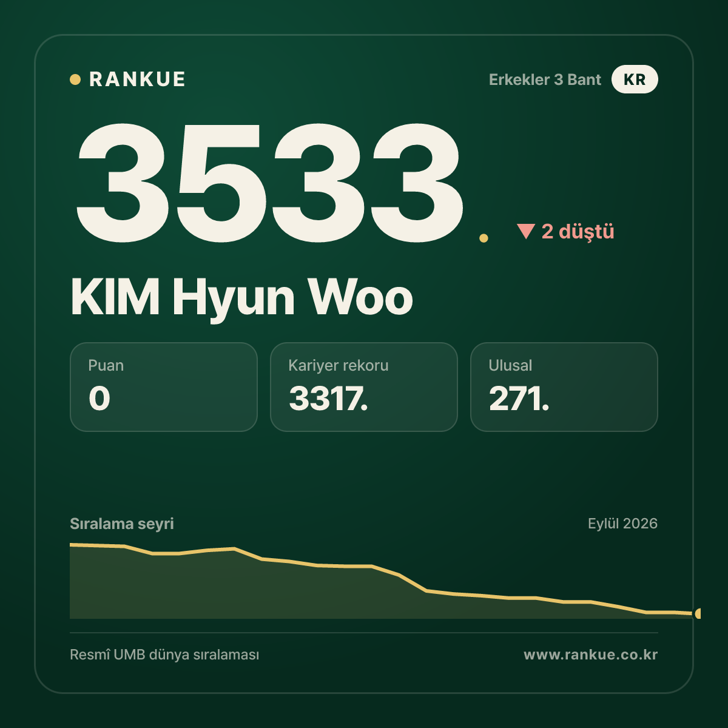Screen dimensions: 728x728
Task: Click the yellow dot beside RANKUE
Action: point(75,79)
